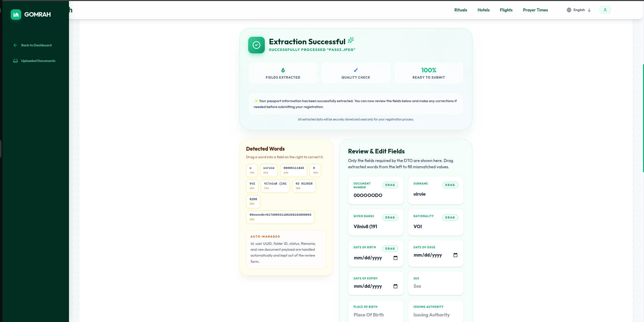Focus the Date of Issue date input

[x=436, y=255]
